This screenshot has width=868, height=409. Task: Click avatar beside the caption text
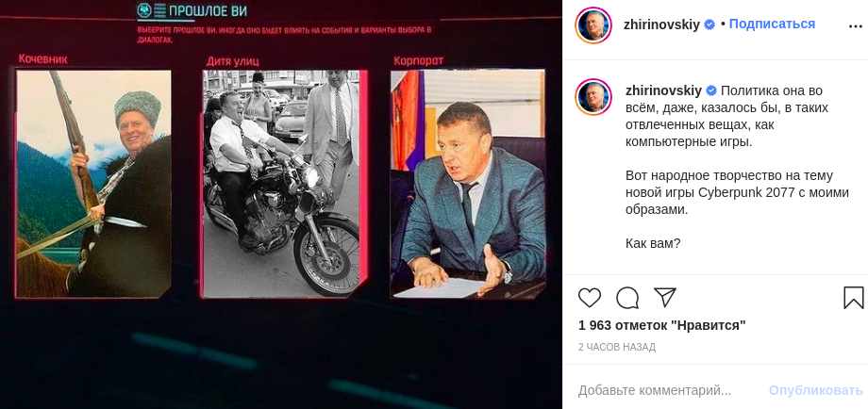593,98
